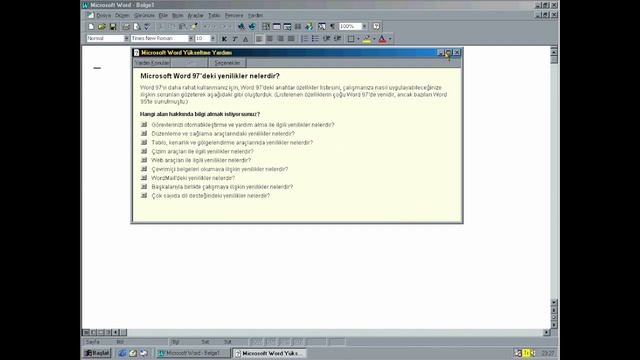Open the Tables and Borders tool
Image resolution: width=640 pixels, height=360 pixels.
(266, 27)
